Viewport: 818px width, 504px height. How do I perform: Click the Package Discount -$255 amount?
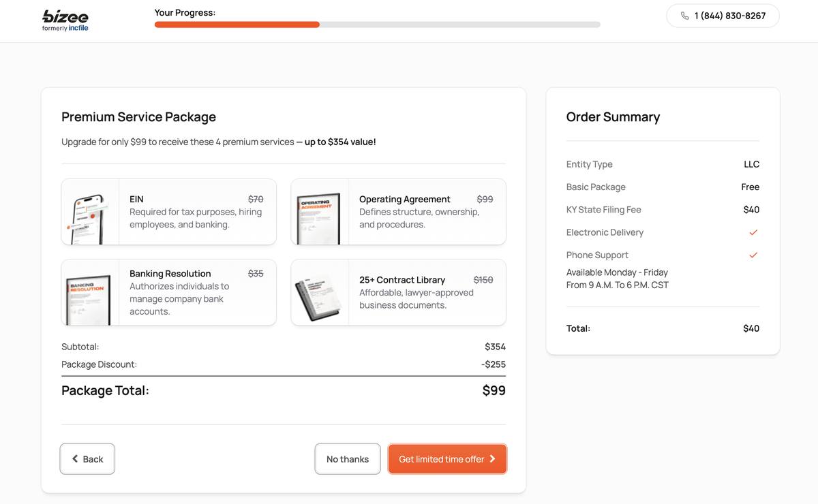coord(494,364)
